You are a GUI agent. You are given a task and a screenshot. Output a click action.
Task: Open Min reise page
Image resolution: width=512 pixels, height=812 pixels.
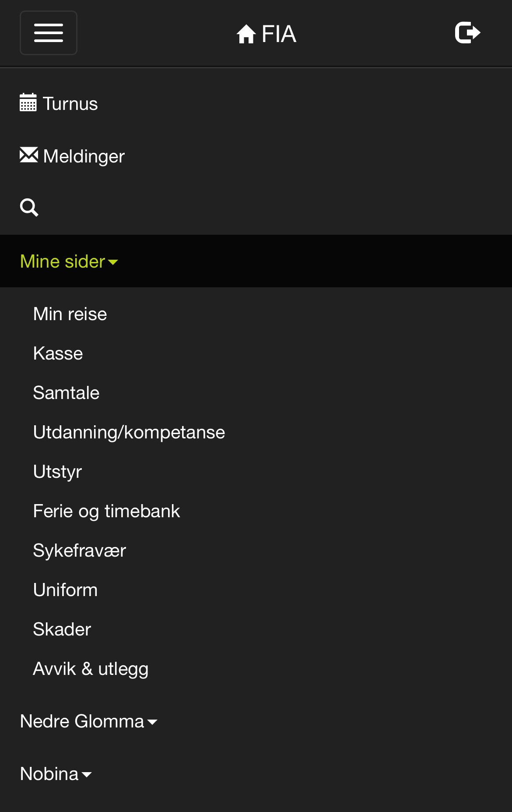click(70, 314)
